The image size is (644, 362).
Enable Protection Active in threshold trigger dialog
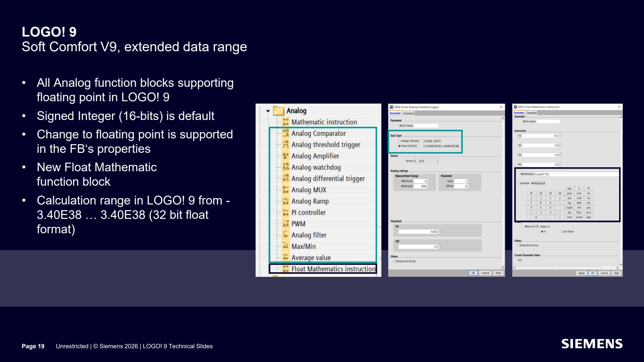point(394,261)
